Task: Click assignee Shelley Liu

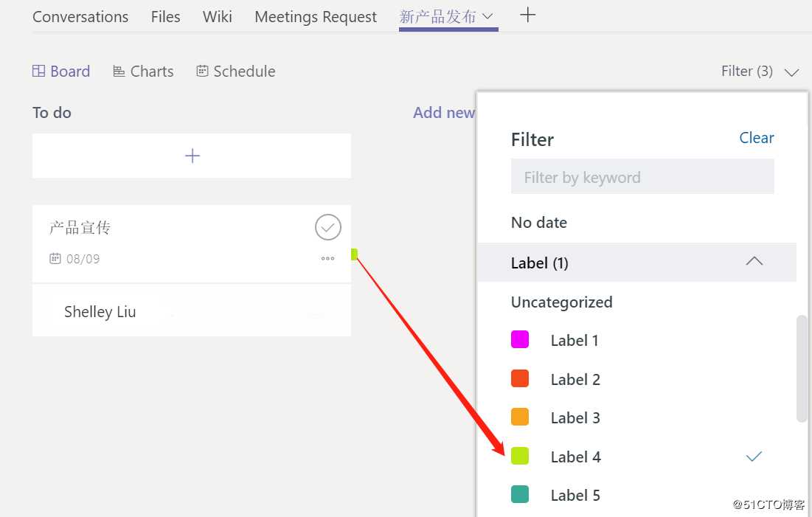Action: tap(100, 311)
